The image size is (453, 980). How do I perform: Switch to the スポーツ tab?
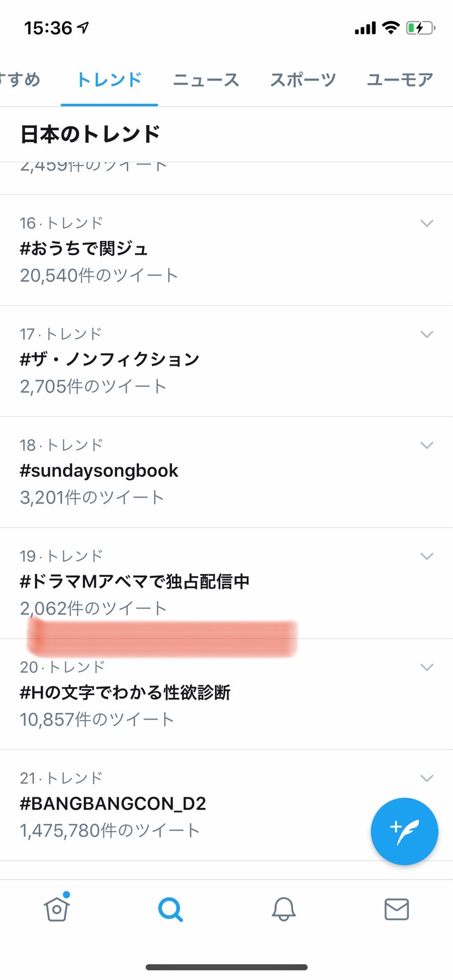[x=303, y=80]
